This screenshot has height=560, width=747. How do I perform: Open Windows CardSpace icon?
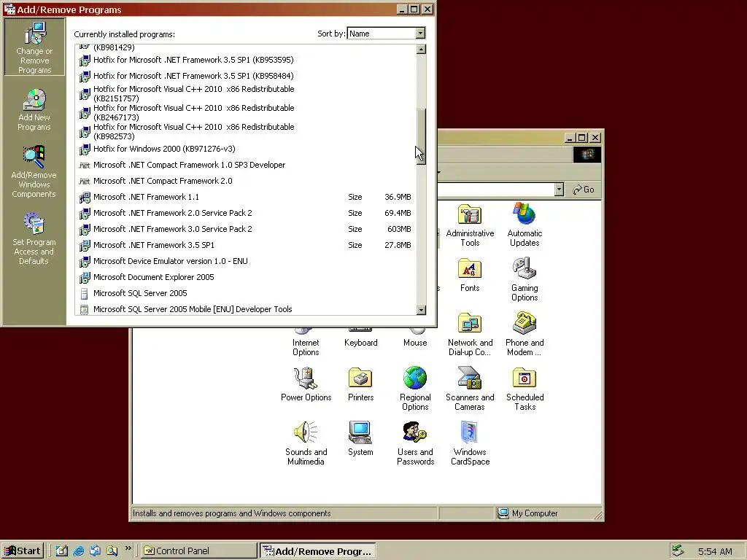(470, 443)
